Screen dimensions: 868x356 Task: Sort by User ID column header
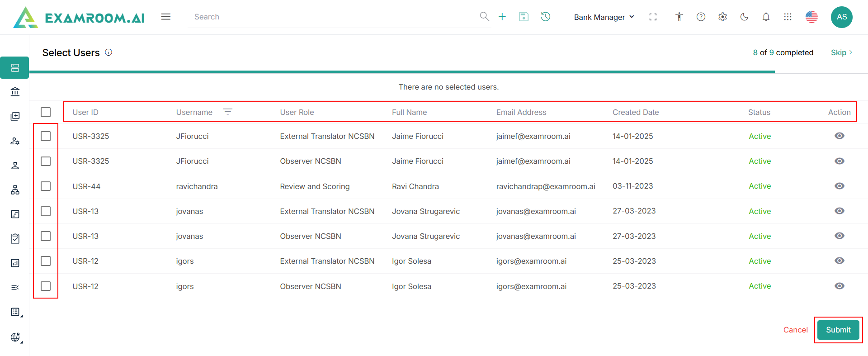pos(85,112)
